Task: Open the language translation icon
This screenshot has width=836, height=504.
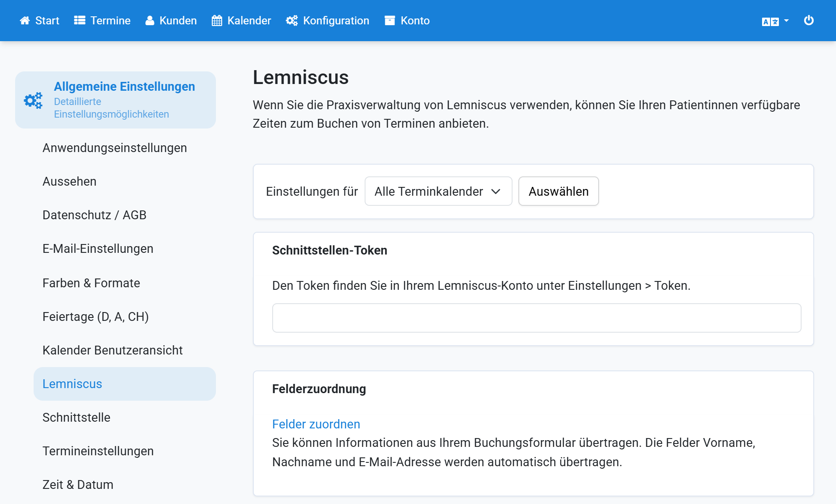Action: coord(770,21)
